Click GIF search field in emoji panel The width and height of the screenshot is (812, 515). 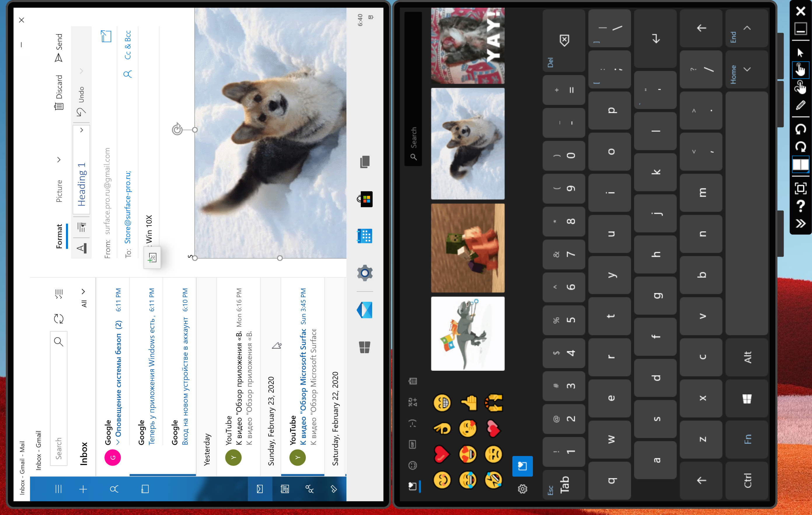point(413,89)
